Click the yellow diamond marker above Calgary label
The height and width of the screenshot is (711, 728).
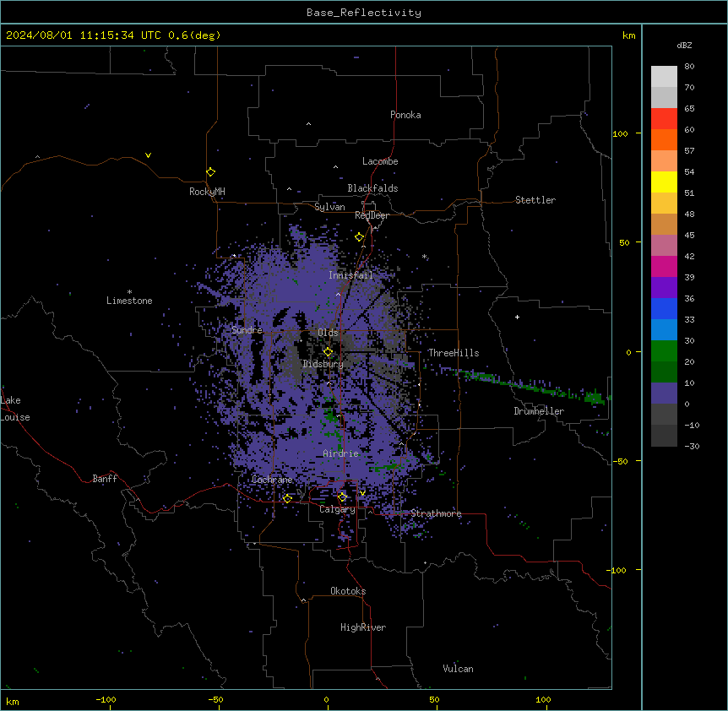click(342, 497)
